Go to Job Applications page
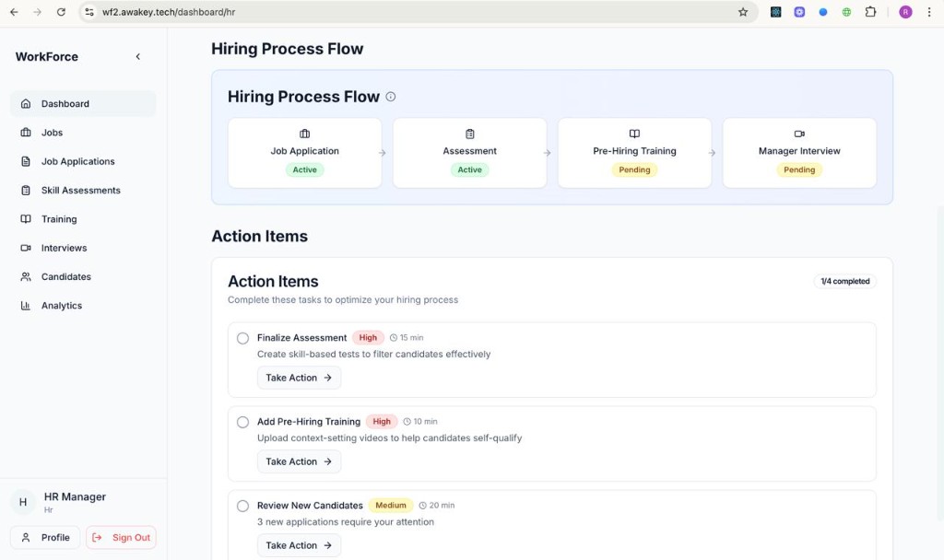 coord(83,161)
